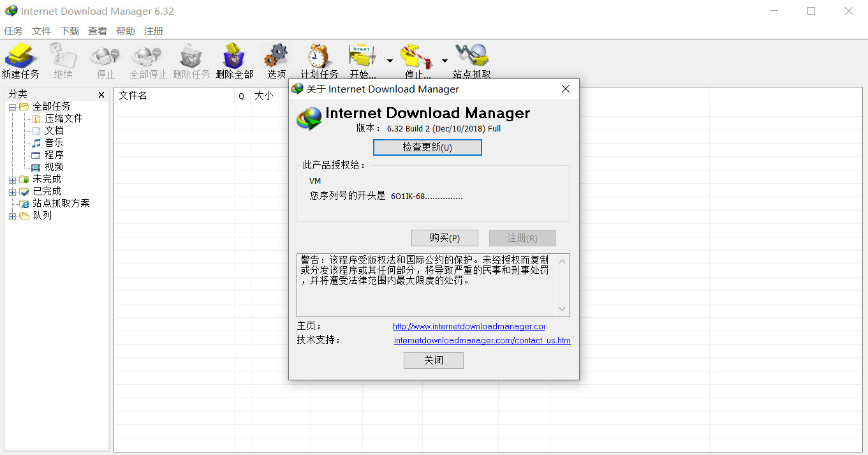Click the licensee name VM
This screenshot has height=455, width=868.
tap(315, 181)
